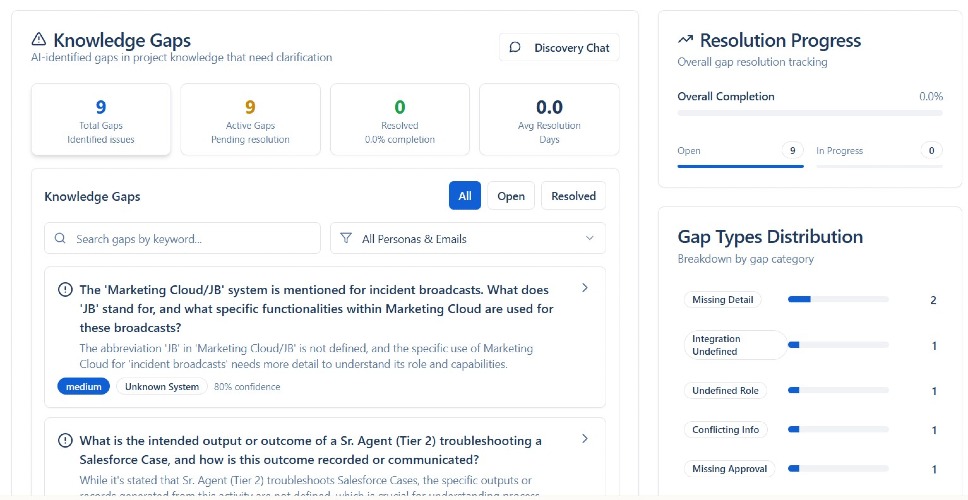This screenshot has width=968, height=500.
Task: Click the Overall Completion progress bar
Action: point(810,113)
